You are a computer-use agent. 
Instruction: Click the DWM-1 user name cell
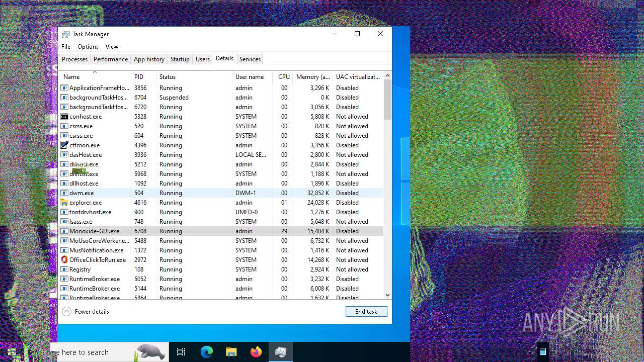[x=246, y=193]
